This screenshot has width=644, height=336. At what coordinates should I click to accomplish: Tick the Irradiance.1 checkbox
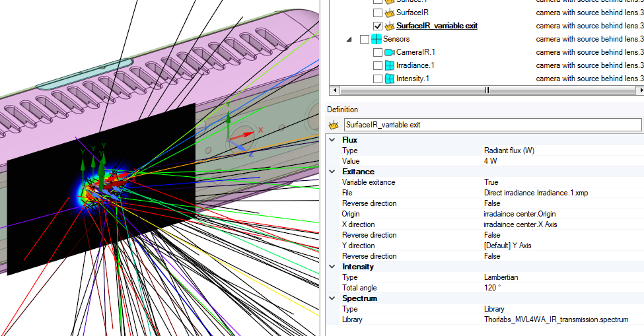coord(377,65)
